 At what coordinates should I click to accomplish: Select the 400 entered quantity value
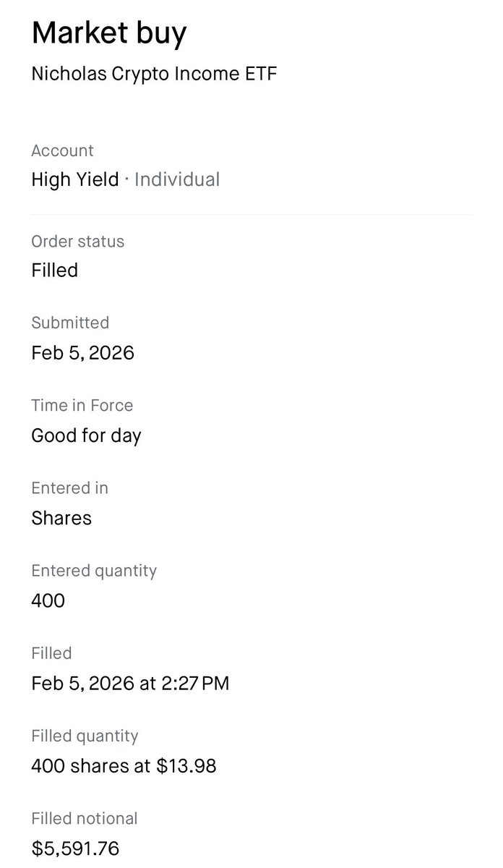click(48, 600)
